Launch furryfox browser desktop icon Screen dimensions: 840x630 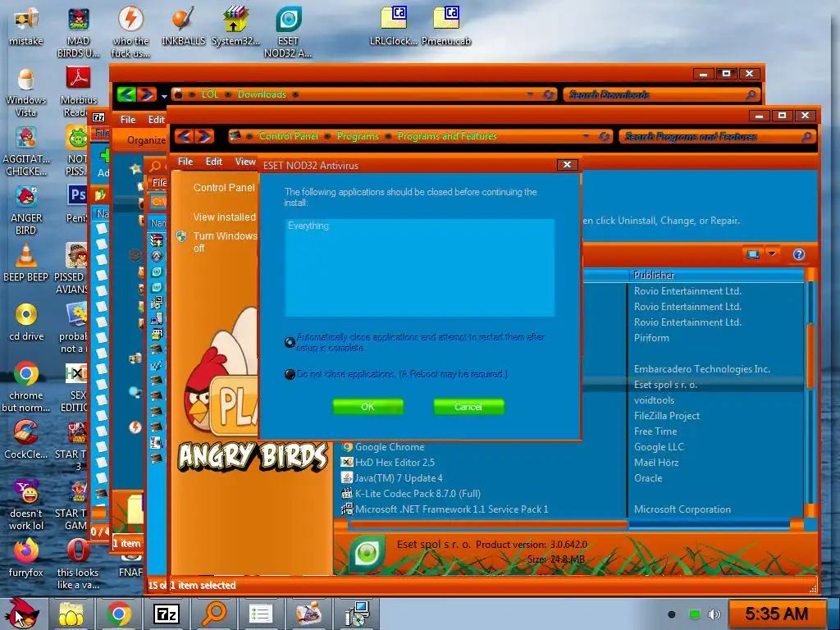click(x=25, y=557)
